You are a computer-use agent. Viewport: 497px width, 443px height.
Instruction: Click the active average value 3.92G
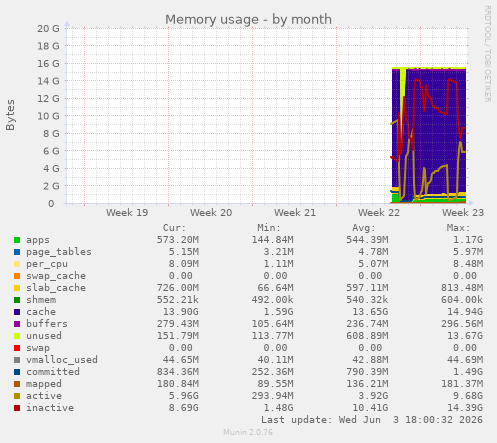373,396
